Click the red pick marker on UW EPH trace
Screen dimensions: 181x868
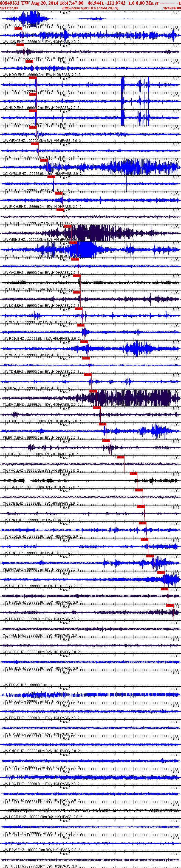point(51,177)
